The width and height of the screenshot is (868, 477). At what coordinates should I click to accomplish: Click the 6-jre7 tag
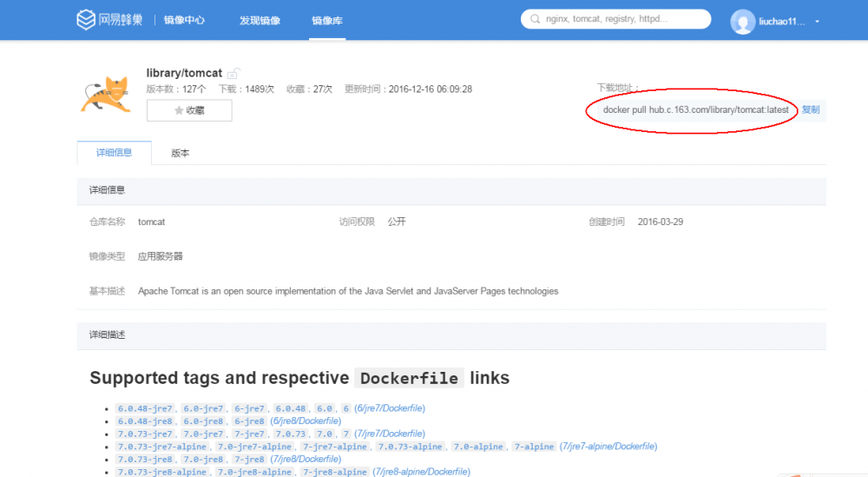pyautogui.click(x=249, y=408)
